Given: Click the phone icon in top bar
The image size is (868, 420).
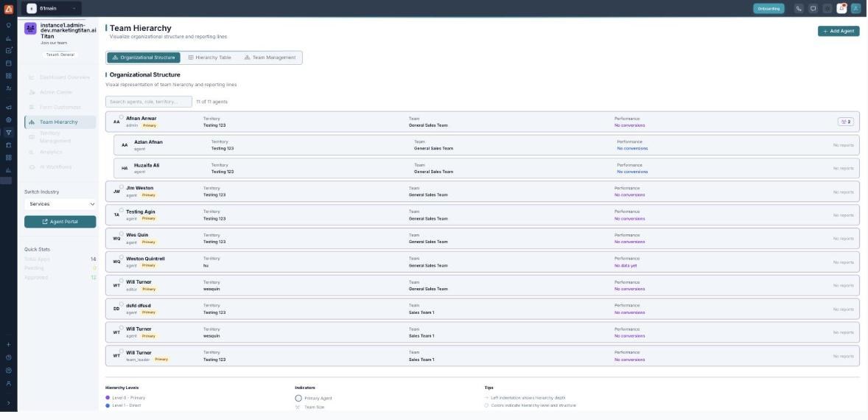Looking at the screenshot, I should coord(798,8).
